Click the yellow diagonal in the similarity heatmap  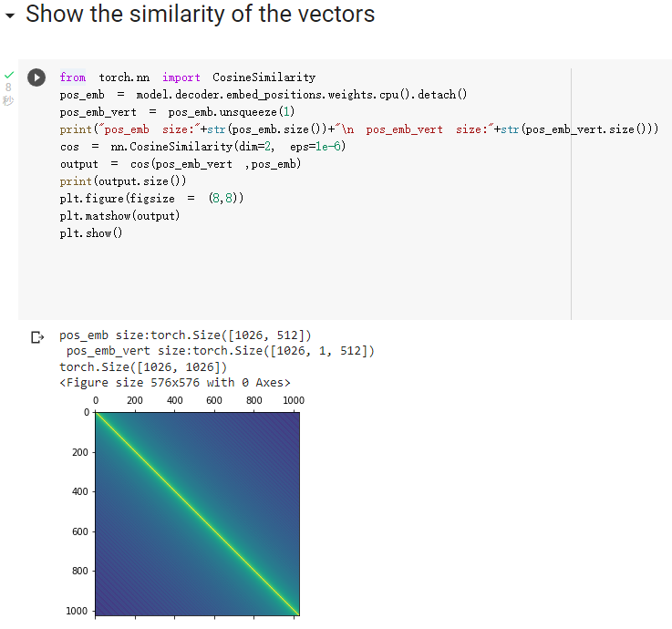click(197, 514)
